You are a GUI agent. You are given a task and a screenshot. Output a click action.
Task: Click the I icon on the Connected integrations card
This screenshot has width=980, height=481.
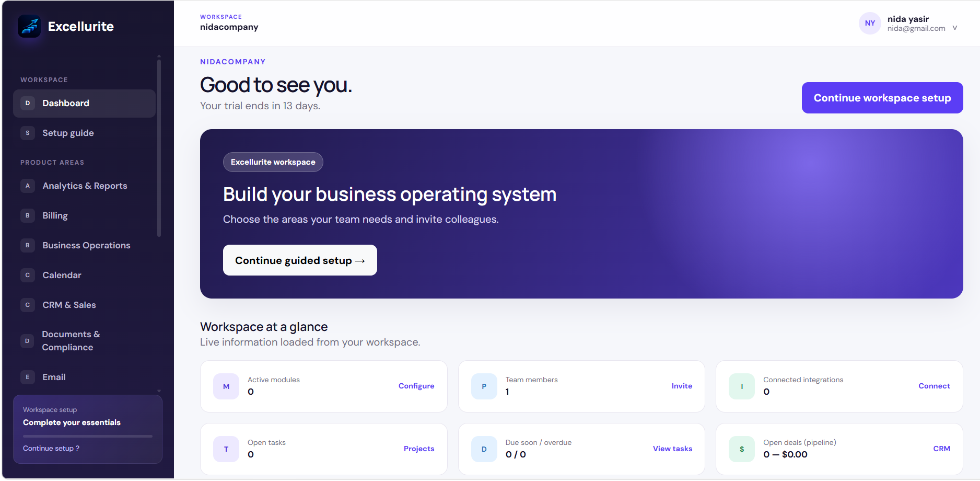tap(742, 386)
